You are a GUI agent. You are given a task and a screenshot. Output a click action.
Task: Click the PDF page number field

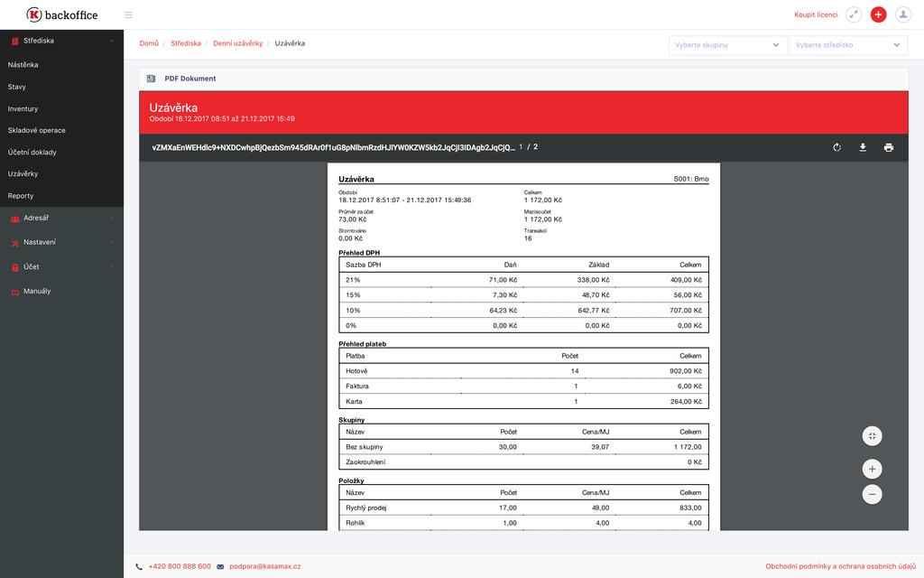521,147
